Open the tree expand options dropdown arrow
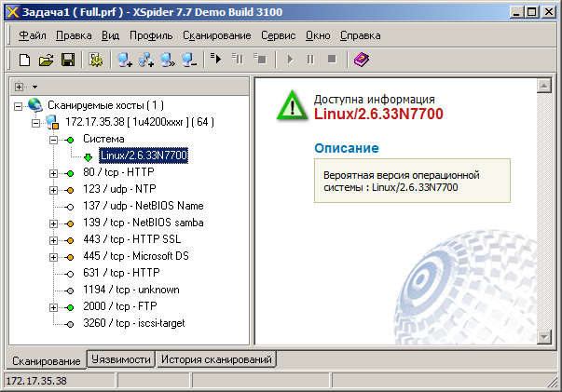Image resolution: width=562 pixels, height=392 pixels. click(34, 87)
